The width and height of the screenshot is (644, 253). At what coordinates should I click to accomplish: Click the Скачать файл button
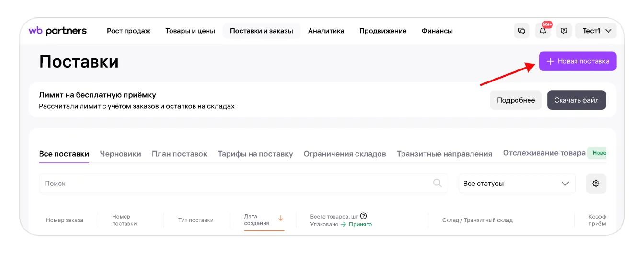click(x=576, y=100)
